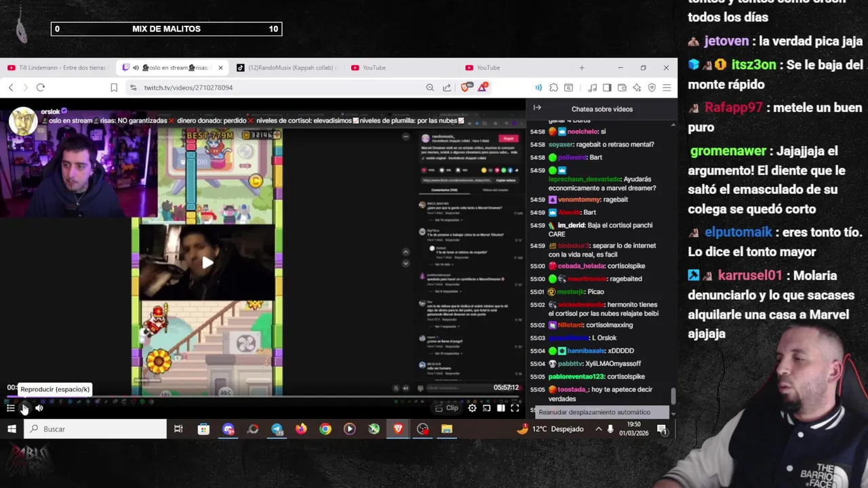
Task: Open a new browser tab
Action: tap(581, 68)
